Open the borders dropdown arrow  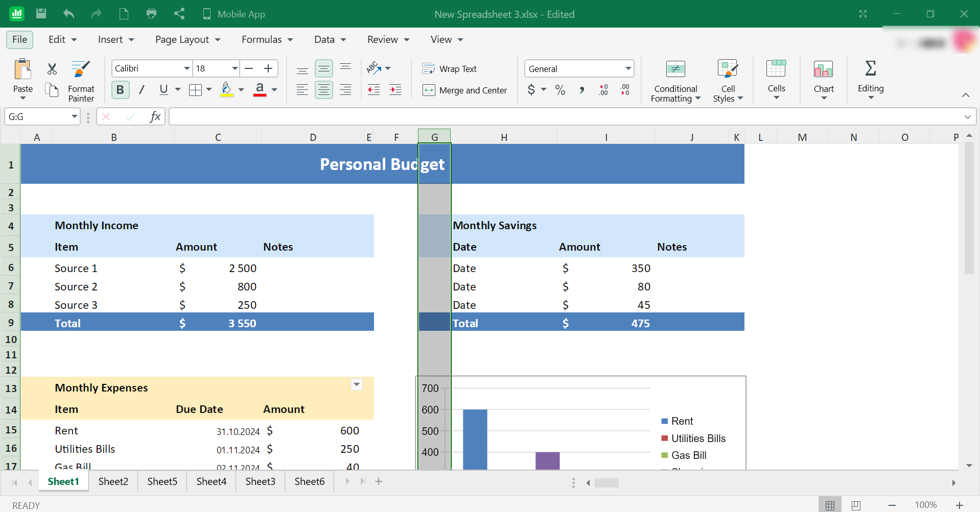click(x=209, y=90)
